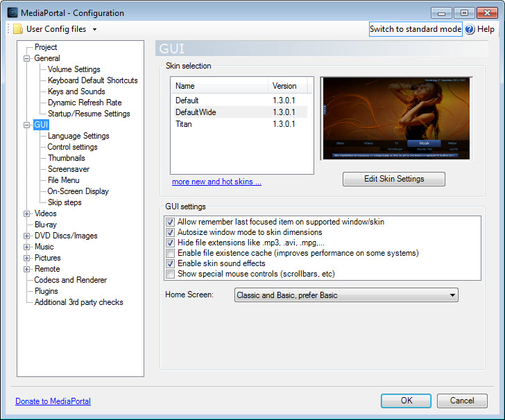This screenshot has width=505, height=420.
Task: Open Skip steps section
Action: (x=65, y=203)
